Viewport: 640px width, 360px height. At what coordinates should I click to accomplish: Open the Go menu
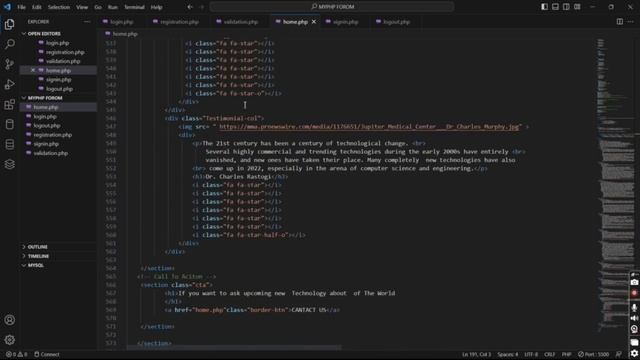tap(98, 7)
